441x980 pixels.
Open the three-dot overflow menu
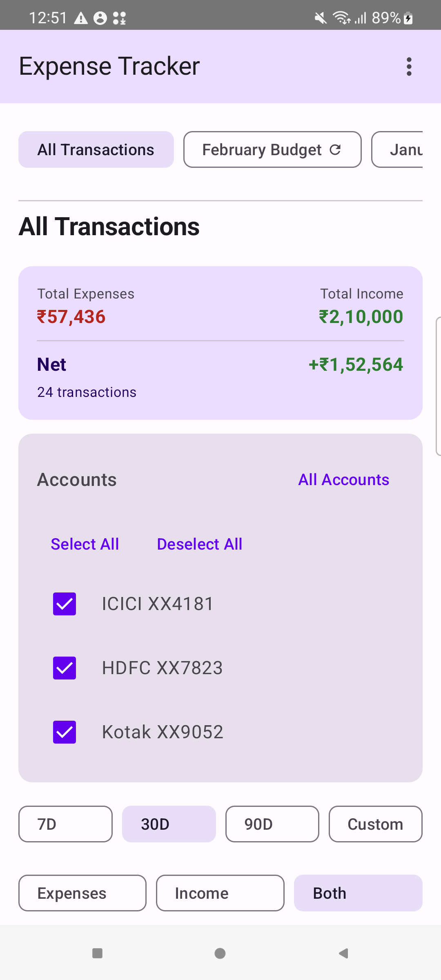pyautogui.click(x=409, y=66)
